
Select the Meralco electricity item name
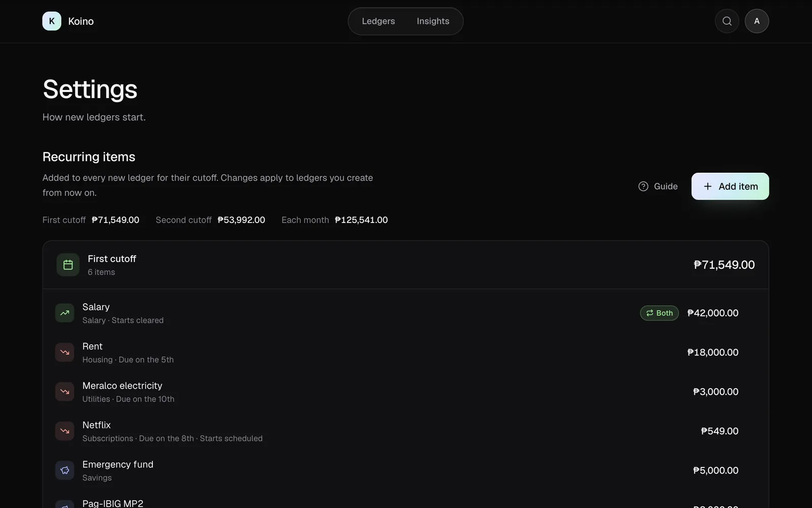pyautogui.click(x=122, y=386)
